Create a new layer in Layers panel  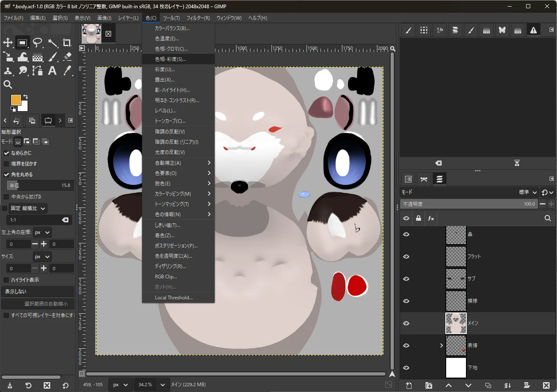tap(409, 385)
